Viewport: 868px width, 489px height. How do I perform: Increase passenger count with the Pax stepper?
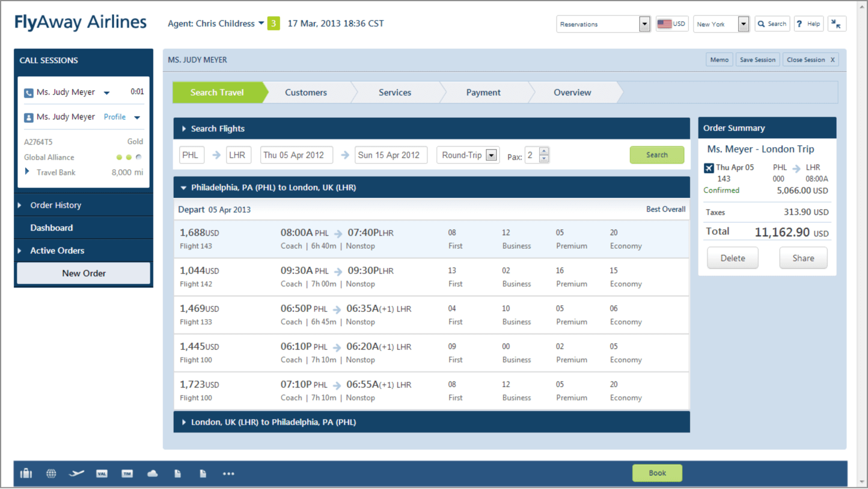tap(544, 151)
